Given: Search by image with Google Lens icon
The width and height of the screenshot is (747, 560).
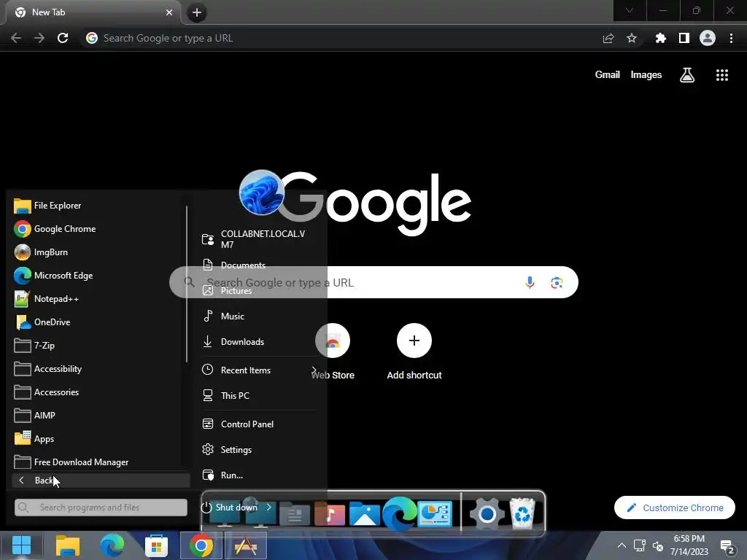Looking at the screenshot, I should click(x=557, y=282).
